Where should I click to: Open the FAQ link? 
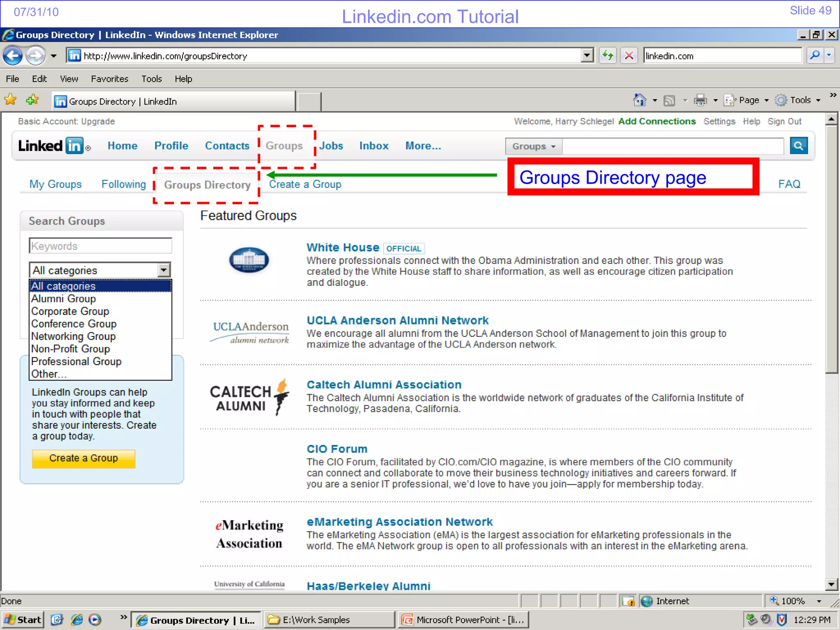pos(789,184)
